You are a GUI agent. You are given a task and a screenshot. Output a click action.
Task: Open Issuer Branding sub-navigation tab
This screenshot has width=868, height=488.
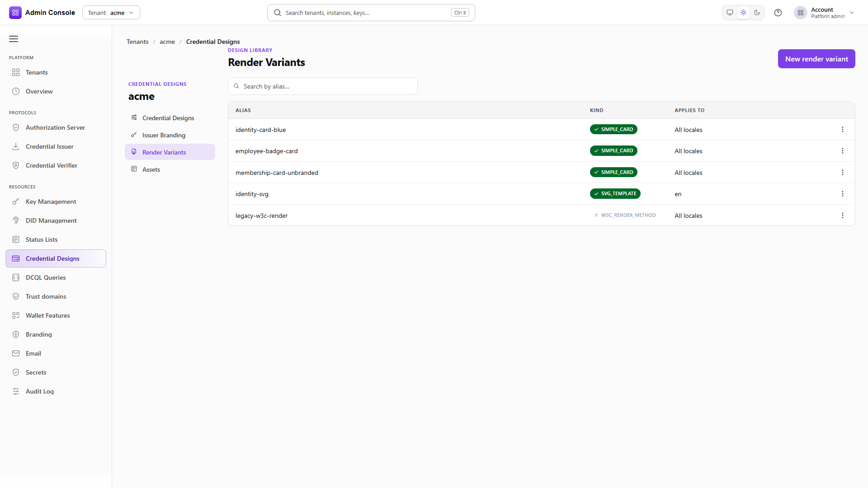click(x=170, y=135)
